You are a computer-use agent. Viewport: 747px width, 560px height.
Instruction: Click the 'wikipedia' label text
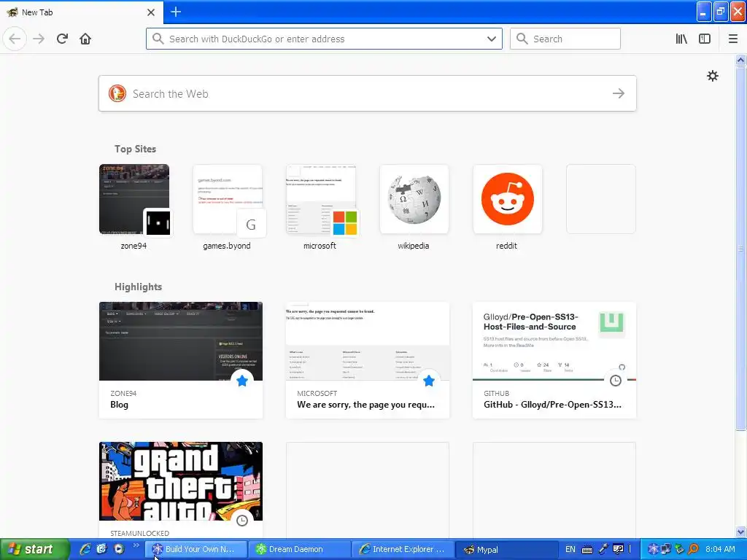pyautogui.click(x=414, y=246)
